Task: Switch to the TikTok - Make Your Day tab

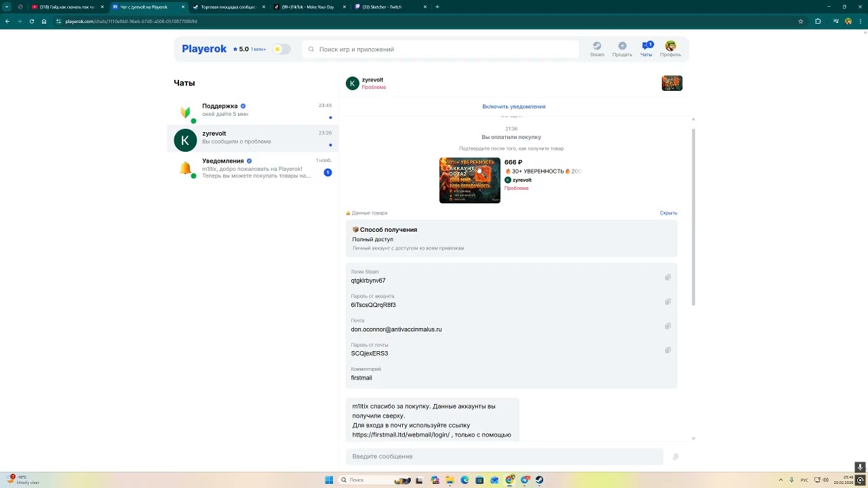Action: point(309,7)
